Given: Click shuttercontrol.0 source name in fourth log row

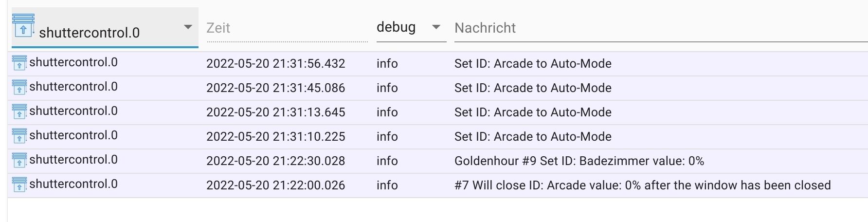Looking at the screenshot, I should point(73,135).
